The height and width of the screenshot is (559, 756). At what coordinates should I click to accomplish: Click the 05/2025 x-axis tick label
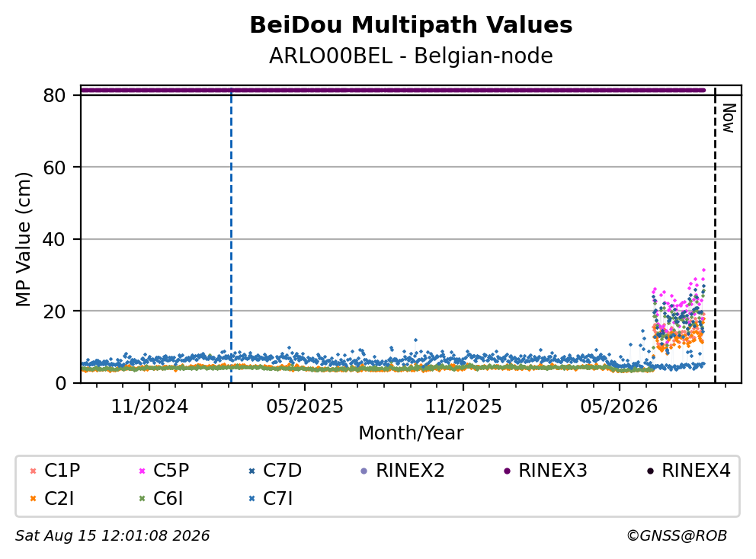coord(305,407)
